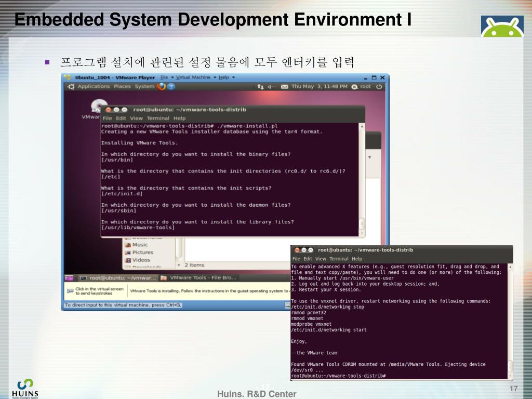Click the lower terminal's vertical scrollbar
The image size is (532, 399).
[x=510, y=322]
